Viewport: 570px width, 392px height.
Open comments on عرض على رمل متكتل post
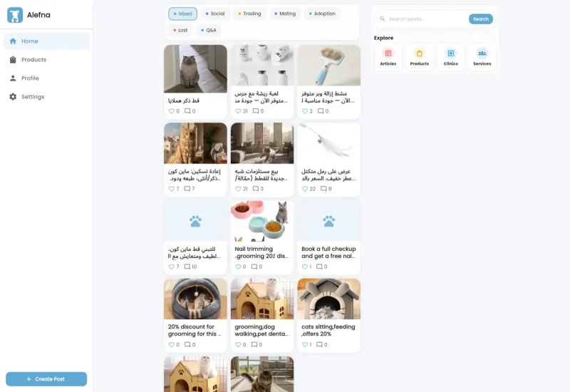pos(323,189)
